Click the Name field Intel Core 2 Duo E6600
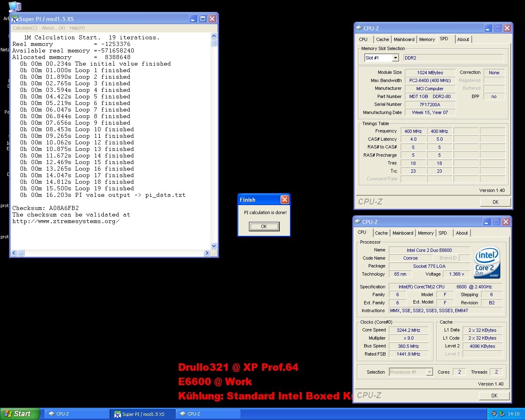Image resolution: width=525 pixels, height=420 pixels. pyautogui.click(x=429, y=250)
